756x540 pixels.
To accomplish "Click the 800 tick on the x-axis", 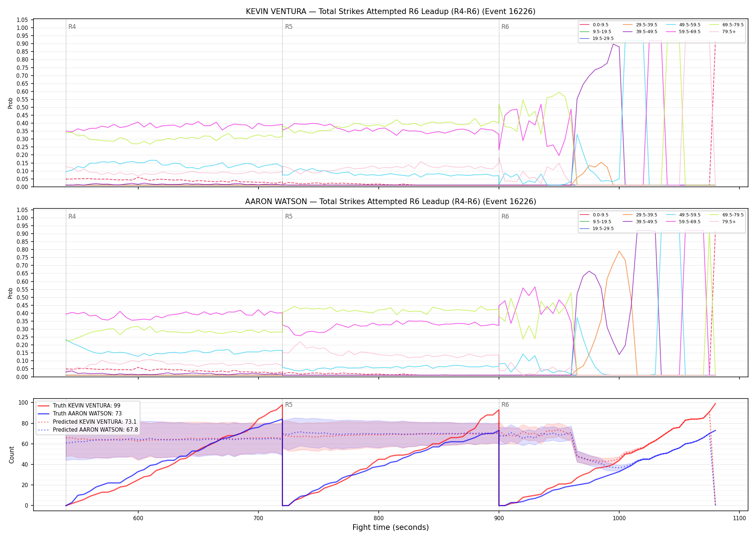I will (378, 518).
